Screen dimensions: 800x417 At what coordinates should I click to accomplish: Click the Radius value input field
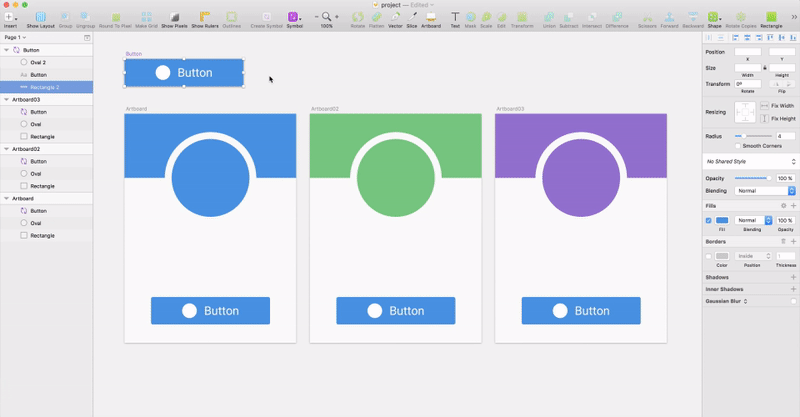tap(785, 135)
